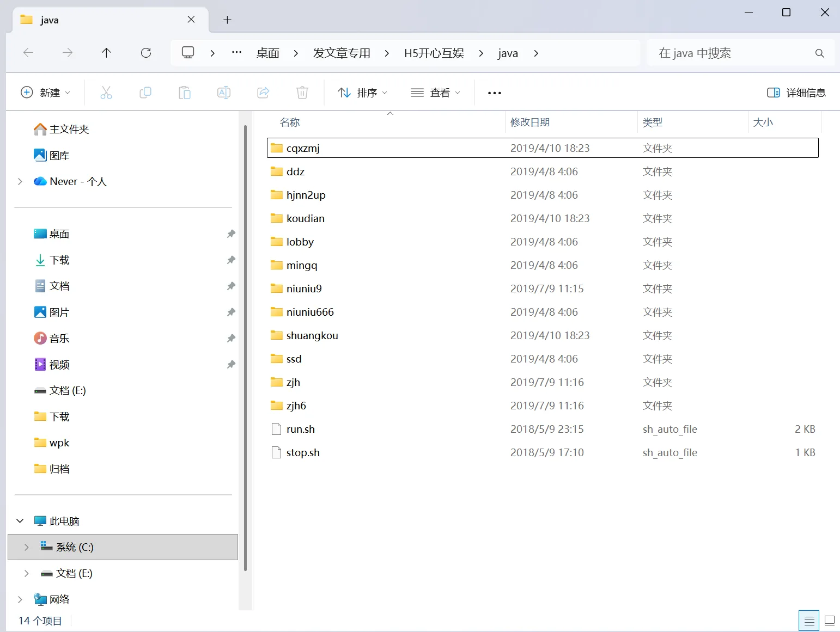Toggle the 详细信息 details pane
Image resolution: width=840 pixels, height=632 pixels.
[x=796, y=93]
